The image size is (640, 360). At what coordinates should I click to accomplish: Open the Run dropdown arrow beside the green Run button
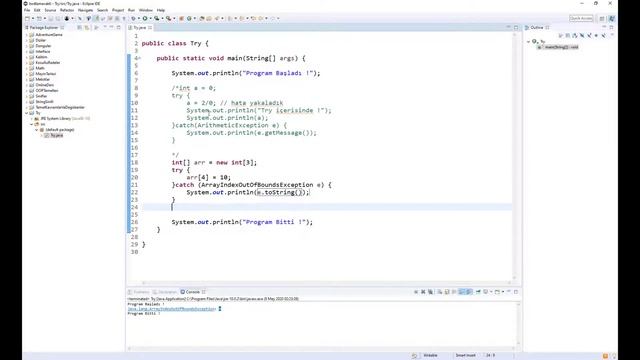point(150,18)
